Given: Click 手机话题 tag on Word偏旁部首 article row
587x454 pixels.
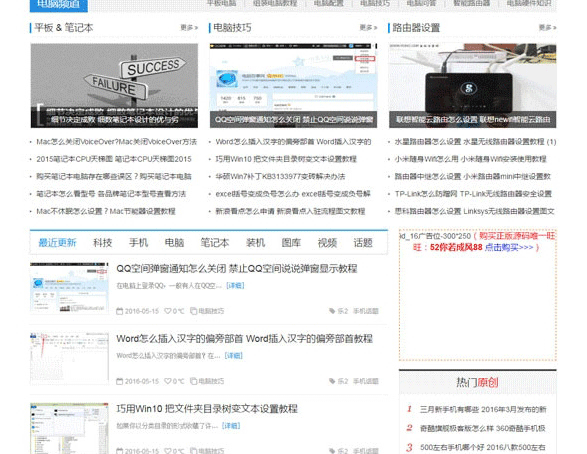Looking at the screenshot, I should 366,381.
